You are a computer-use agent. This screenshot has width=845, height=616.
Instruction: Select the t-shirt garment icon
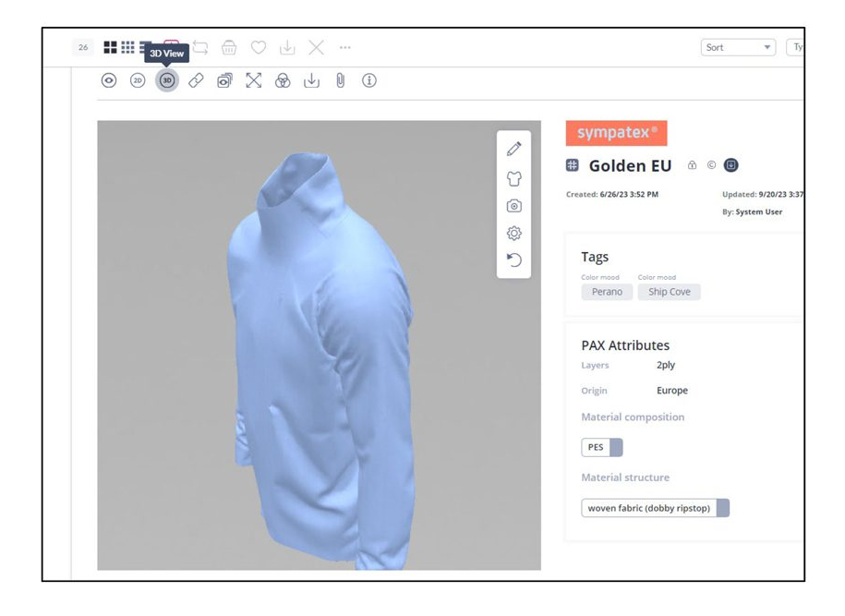point(514,178)
